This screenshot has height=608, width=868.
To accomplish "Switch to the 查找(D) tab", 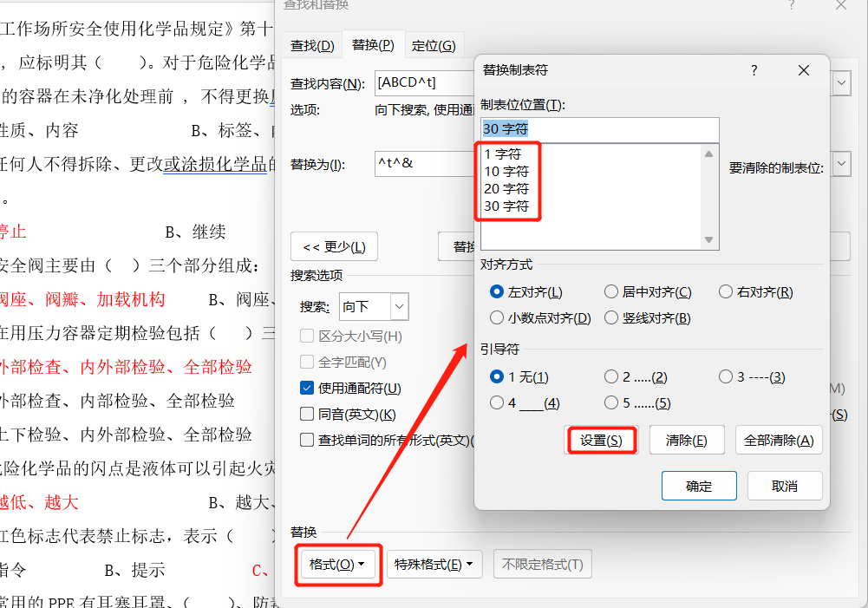I will 312,45.
